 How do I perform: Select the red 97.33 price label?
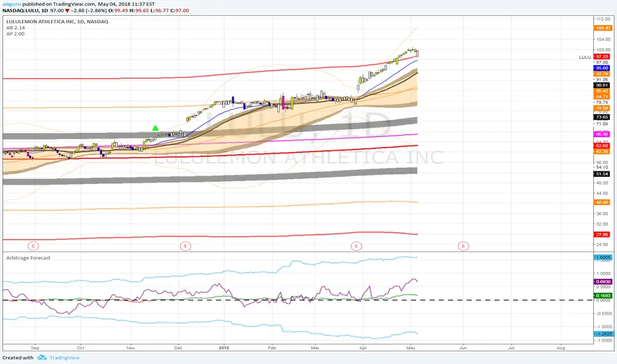tap(602, 57)
